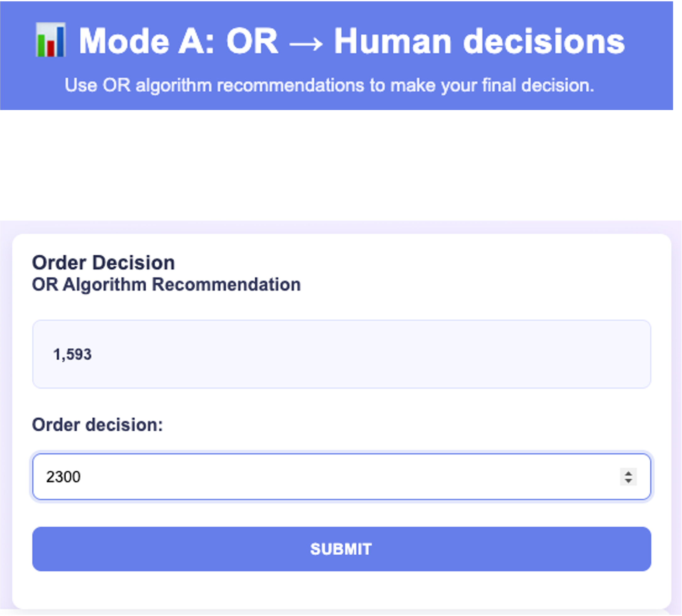Click the "OR Algorithm Recommendation" subheading

click(x=166, y=284)
